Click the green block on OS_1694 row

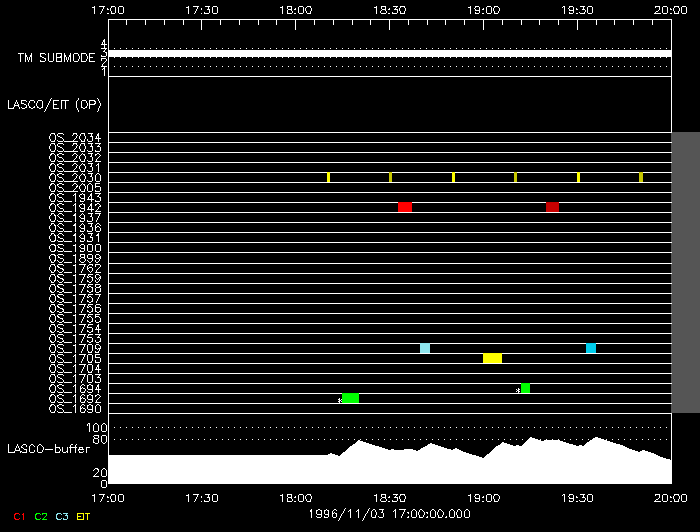(x=525, y=388)
